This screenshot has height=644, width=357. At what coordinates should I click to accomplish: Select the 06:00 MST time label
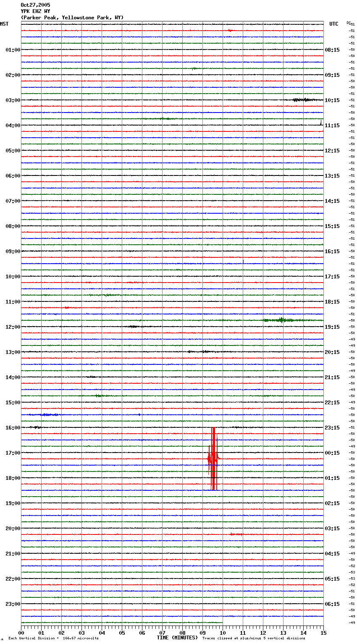point(13,176)
